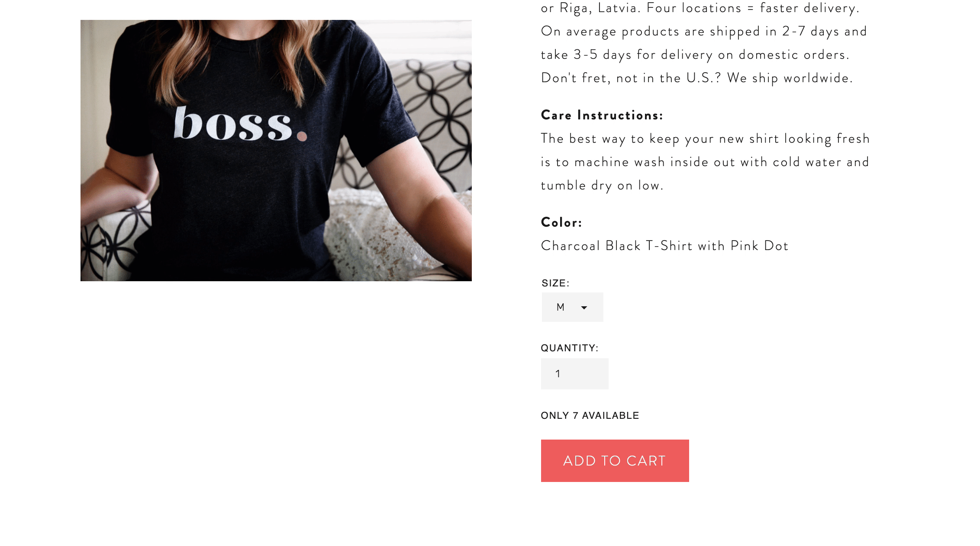Select size M from dropdown
The image size is (980, 546).
(572, 307)
